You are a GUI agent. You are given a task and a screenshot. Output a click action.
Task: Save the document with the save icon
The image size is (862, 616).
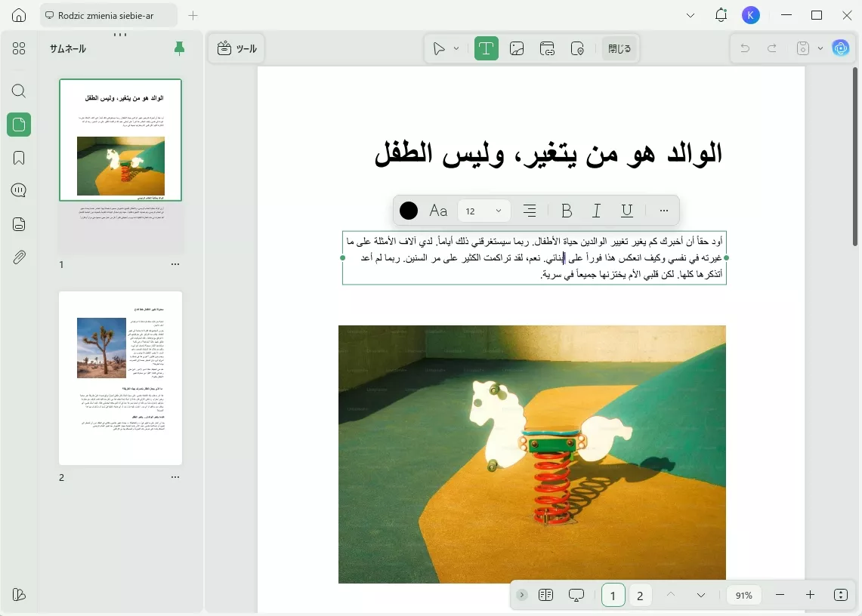pyautogui.click(x=802, y=48)
